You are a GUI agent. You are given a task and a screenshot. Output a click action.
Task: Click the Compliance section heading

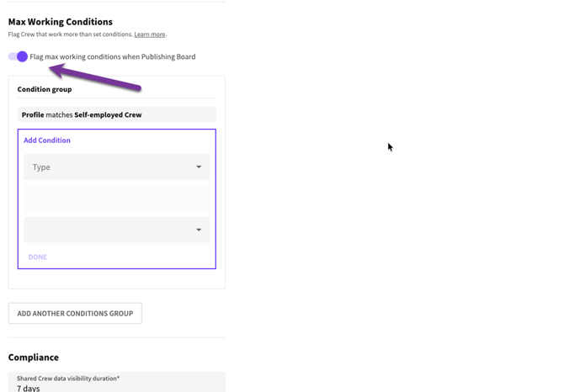tap(34, 358)
